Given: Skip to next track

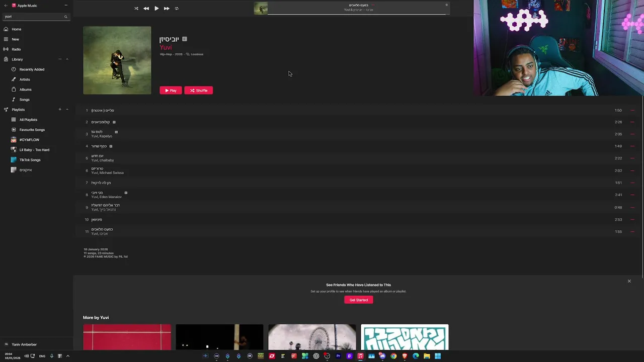Looking at the screenshot, I should [167, 8].
